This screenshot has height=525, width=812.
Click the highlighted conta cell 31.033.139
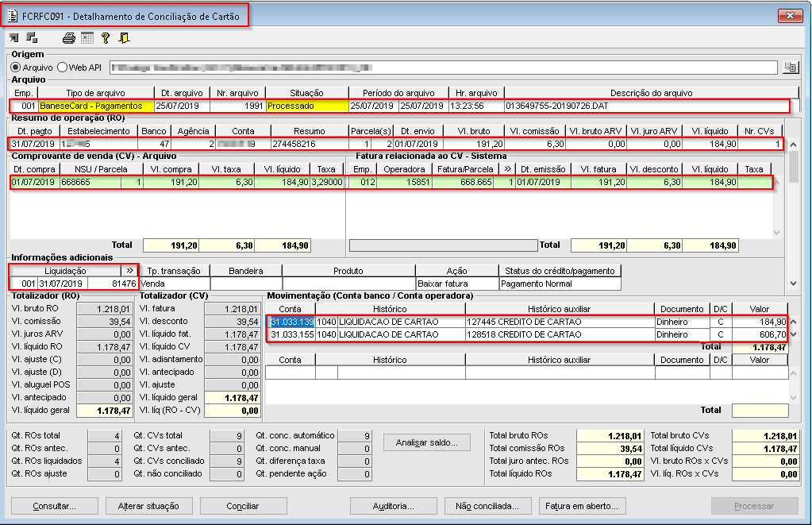coord(292,322)
